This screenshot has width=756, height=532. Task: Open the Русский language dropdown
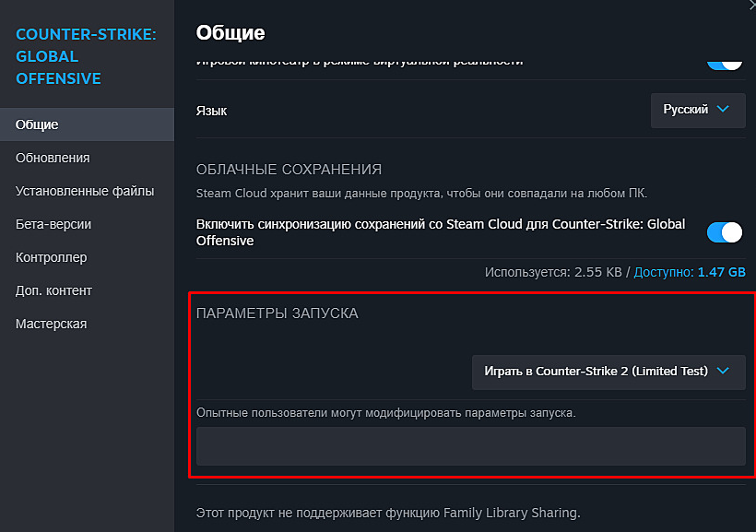[x=697, y=110]
